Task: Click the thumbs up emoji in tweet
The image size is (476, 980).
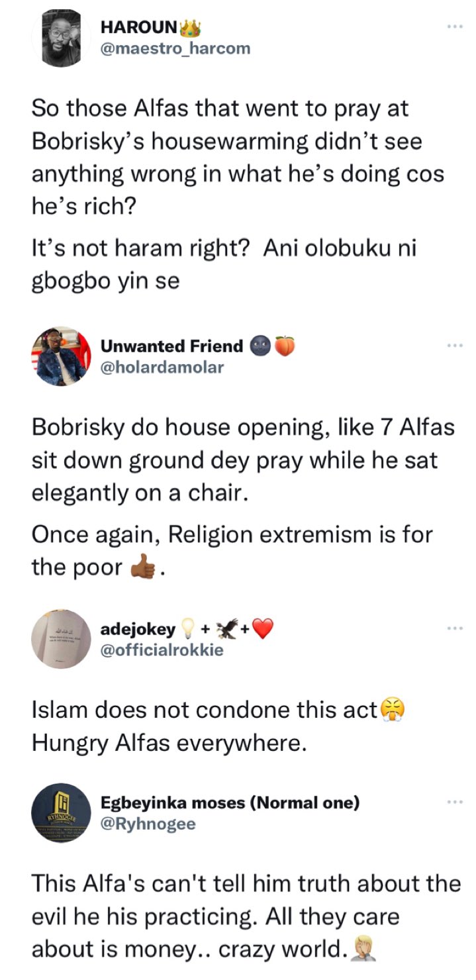Action: click(x=143, y=569)
